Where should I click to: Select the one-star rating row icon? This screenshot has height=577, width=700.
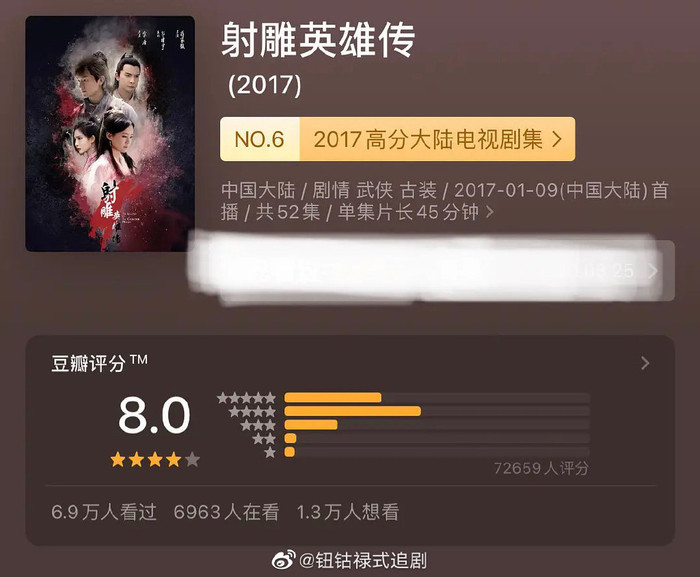coord(270,452)
